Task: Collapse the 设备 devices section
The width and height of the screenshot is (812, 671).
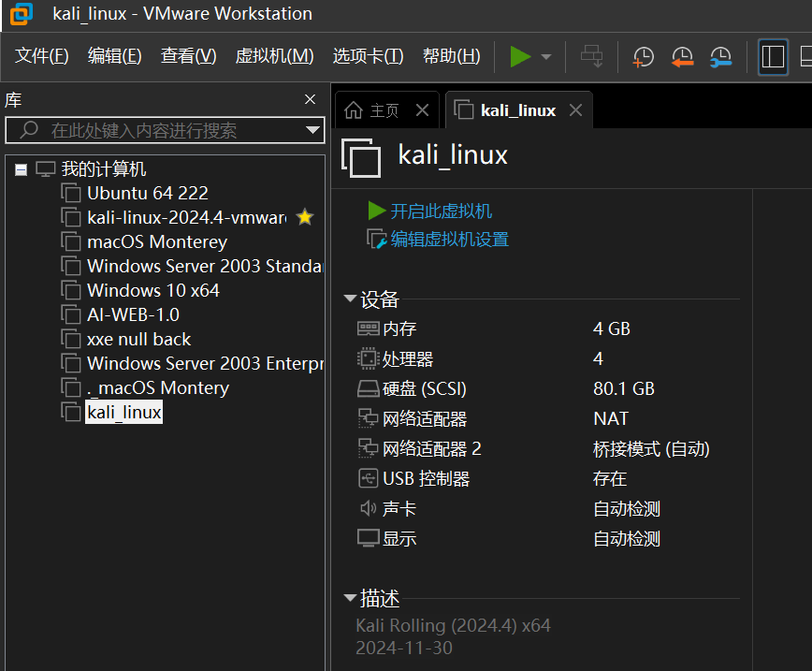Action: point(350,299)
